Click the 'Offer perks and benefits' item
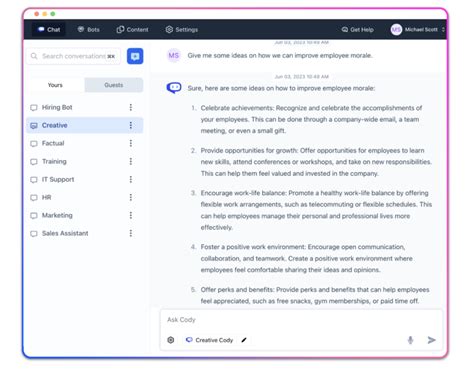 pos(315,295)
